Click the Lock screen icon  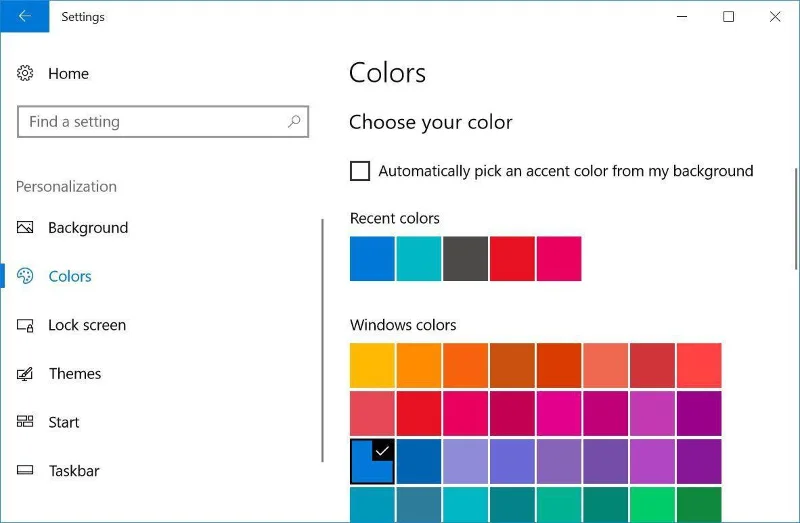[x=25, y=325]
